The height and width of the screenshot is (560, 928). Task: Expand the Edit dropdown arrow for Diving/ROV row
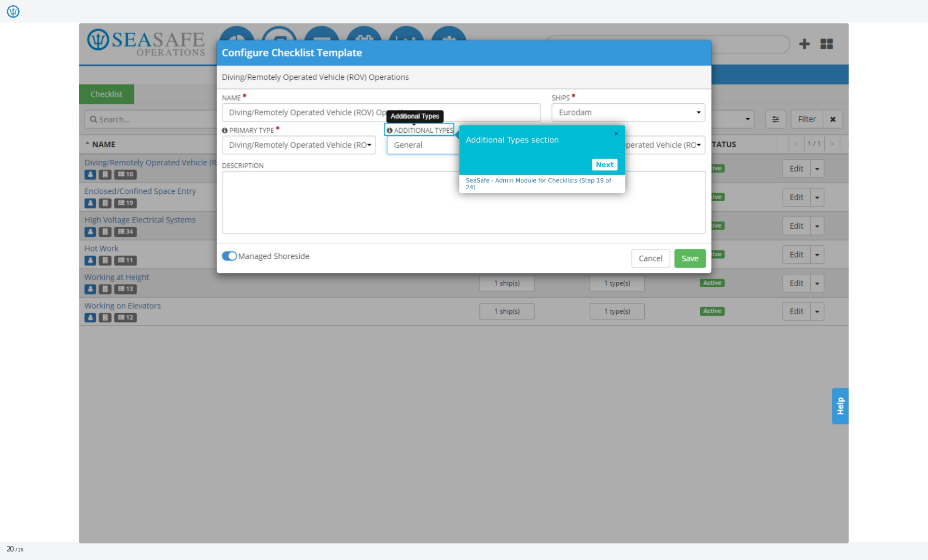[817, 169]
